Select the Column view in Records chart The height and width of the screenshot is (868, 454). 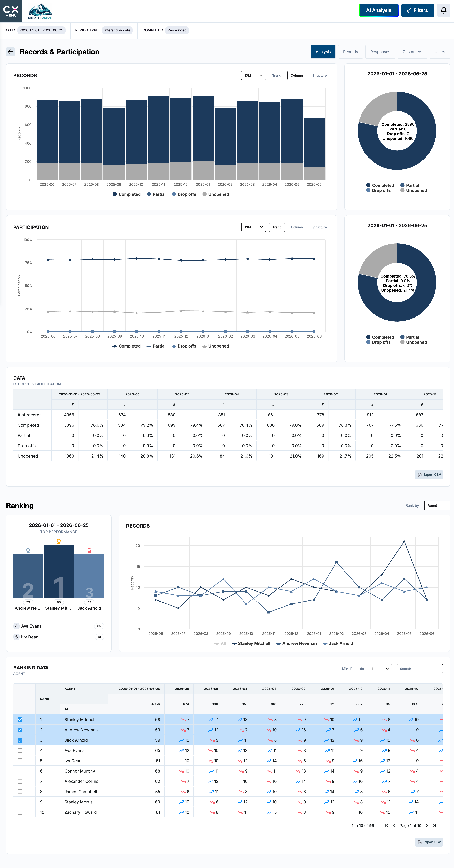click(296, 75)
